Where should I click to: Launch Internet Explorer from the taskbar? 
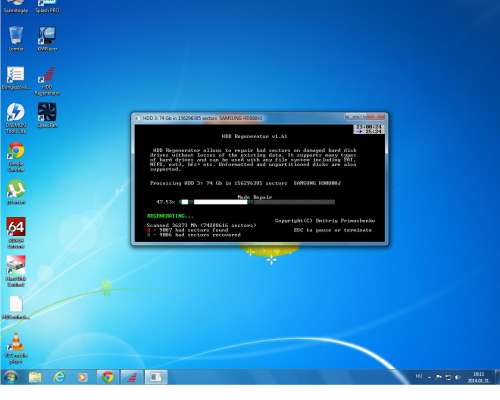pyautogui.click(x=59, y=377)
